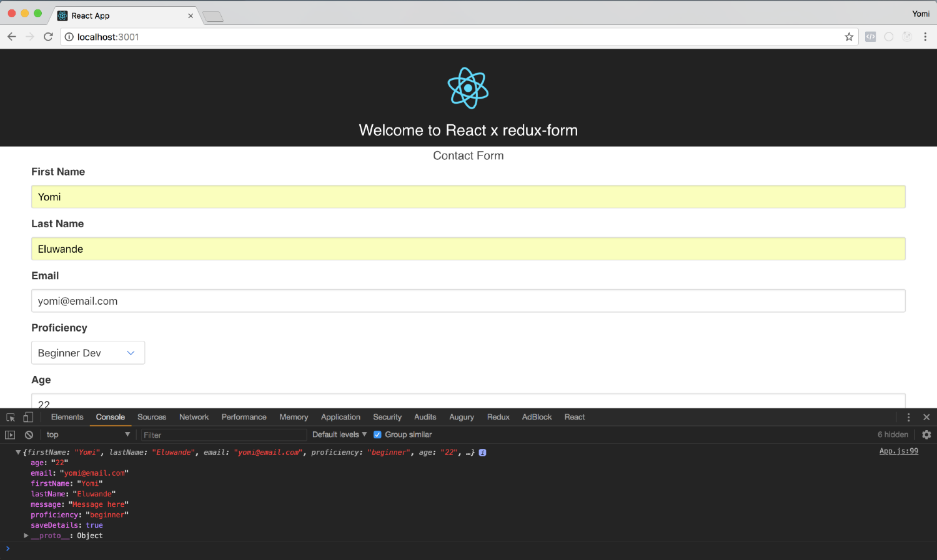
Task: Click the First Name input field
Action: click(x=468, y=197)
